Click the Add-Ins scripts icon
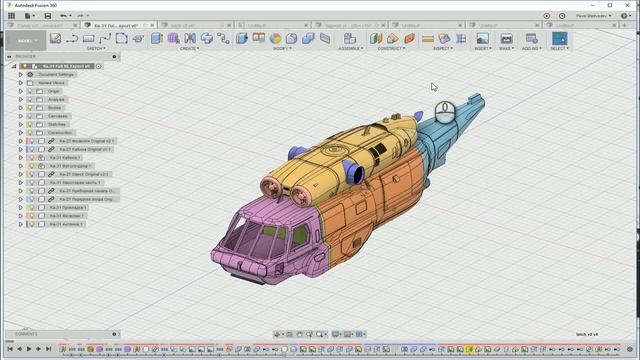 point(531,38)
